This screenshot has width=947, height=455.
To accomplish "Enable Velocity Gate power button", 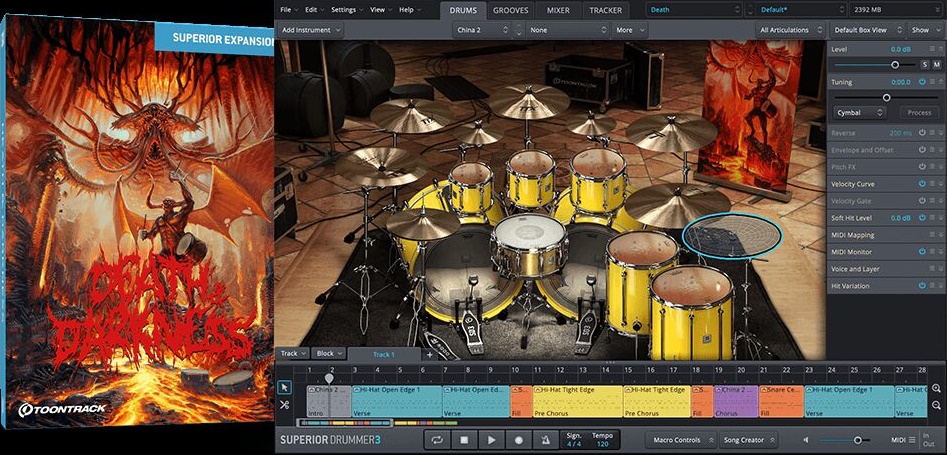I will [x=922, y=201].
